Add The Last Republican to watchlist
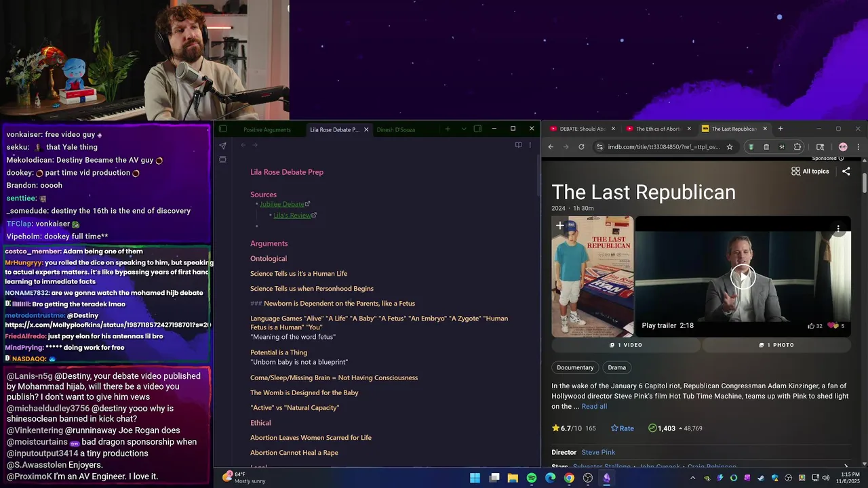868x488 pixels. pos(559,226)
